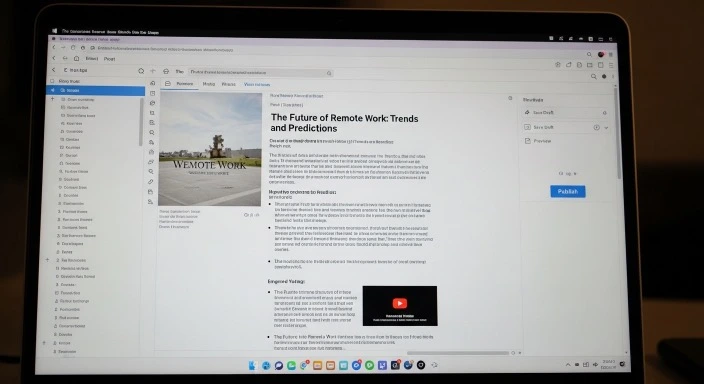Open Preview in the right panel
This screenshot has width=704, height=384.
coord(538,141)
